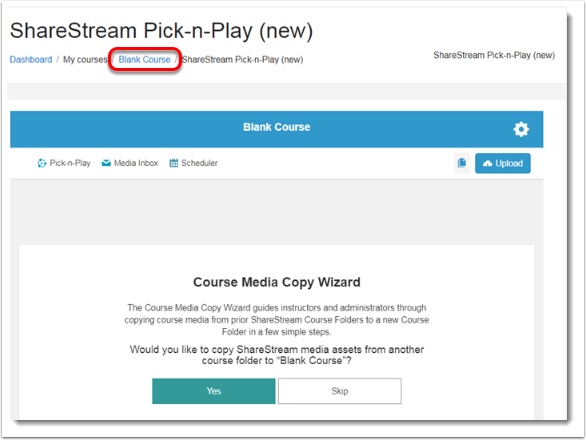586x440 pixels.
Task: Click the Blank Course title in blue header
Action: [277, 127]
